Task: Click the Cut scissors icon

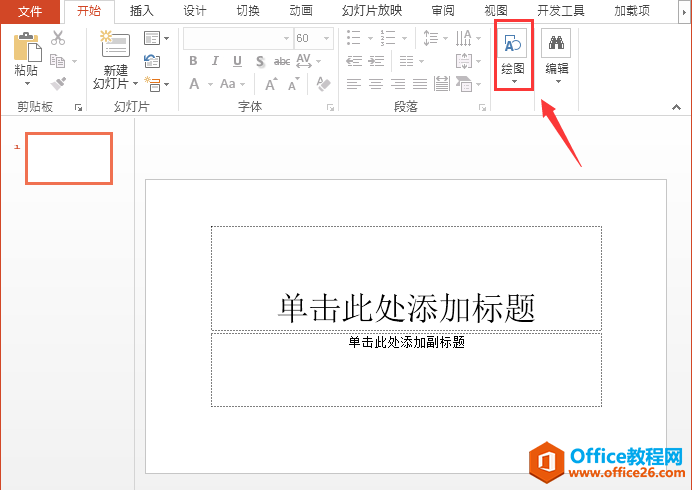Action: coord(58,38)
